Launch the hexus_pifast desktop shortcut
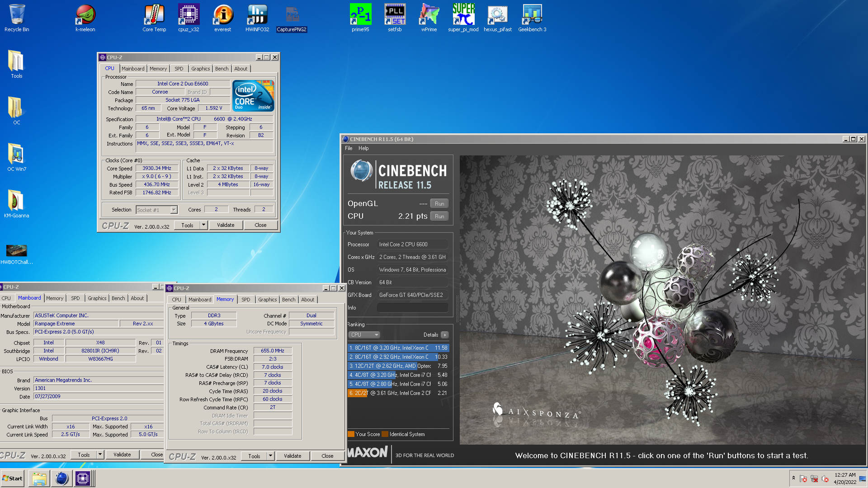The image size is (868, 488). pos(498,18)
